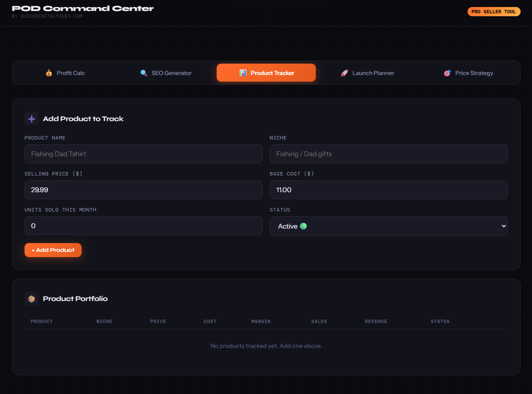Screen dimensions: 532x394
Task: Click the SELLING PRICE ($) label
Action: (x=54, y=174)
